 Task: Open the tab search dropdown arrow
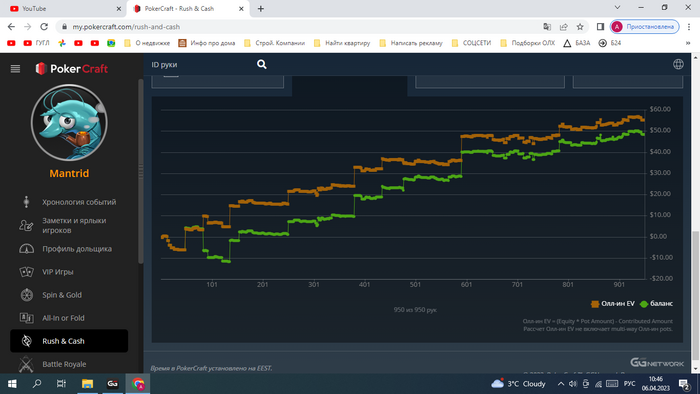coord(617,8)
